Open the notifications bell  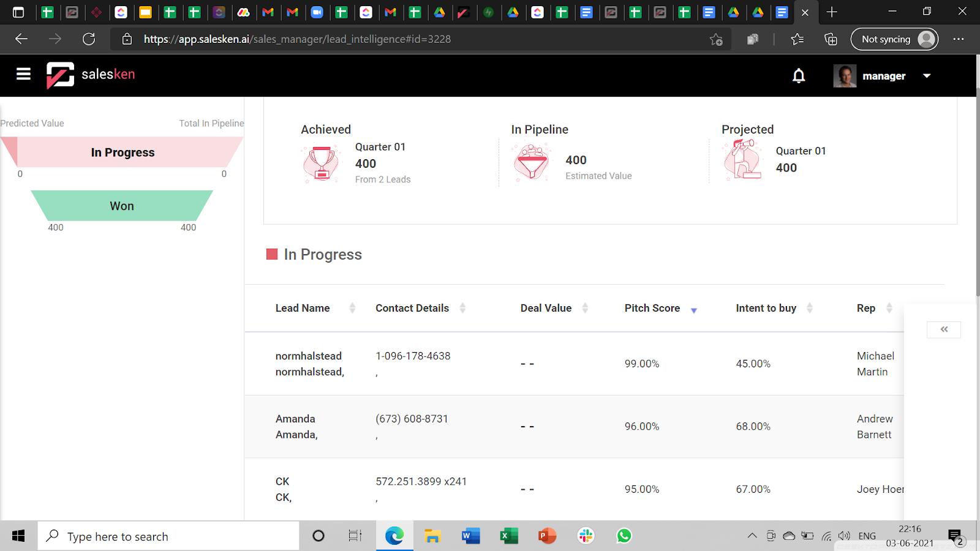[799, 76]
